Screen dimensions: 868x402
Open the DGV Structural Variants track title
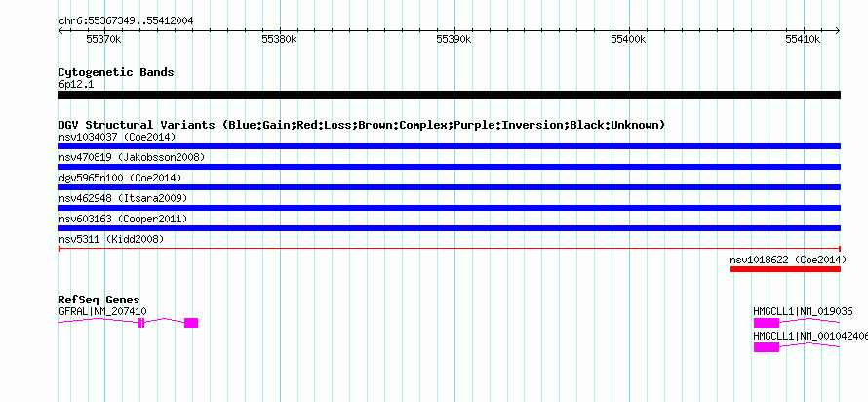(362, 125)
